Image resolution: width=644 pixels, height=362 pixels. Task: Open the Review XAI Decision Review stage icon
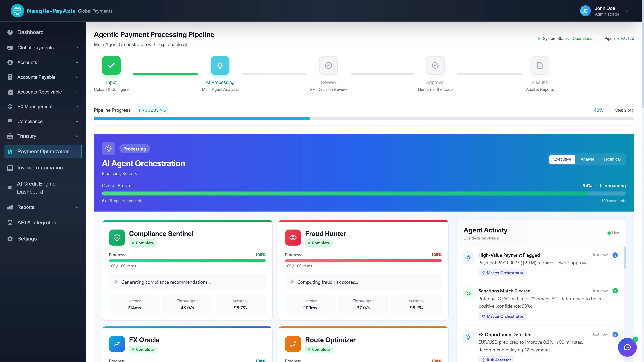pyautogui.click(x=328, y=65)
